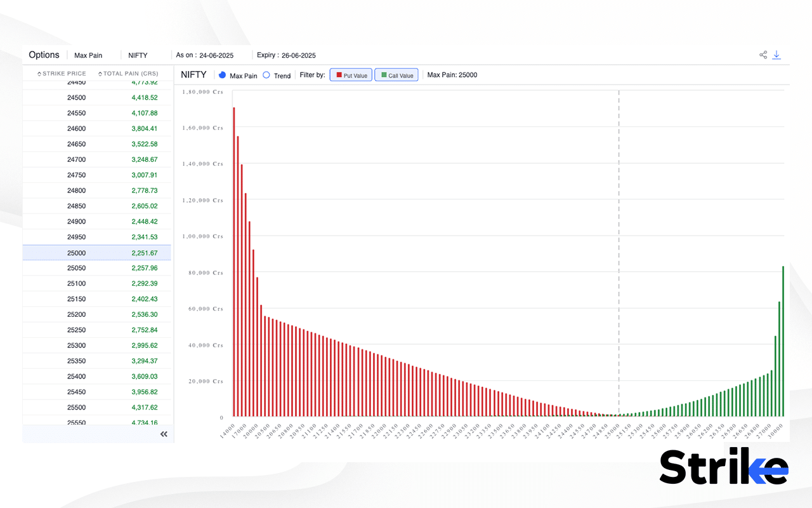Click the red swatch inside Put Value button
The height and width of the screenshot is (508, 812).
point(339,74)
